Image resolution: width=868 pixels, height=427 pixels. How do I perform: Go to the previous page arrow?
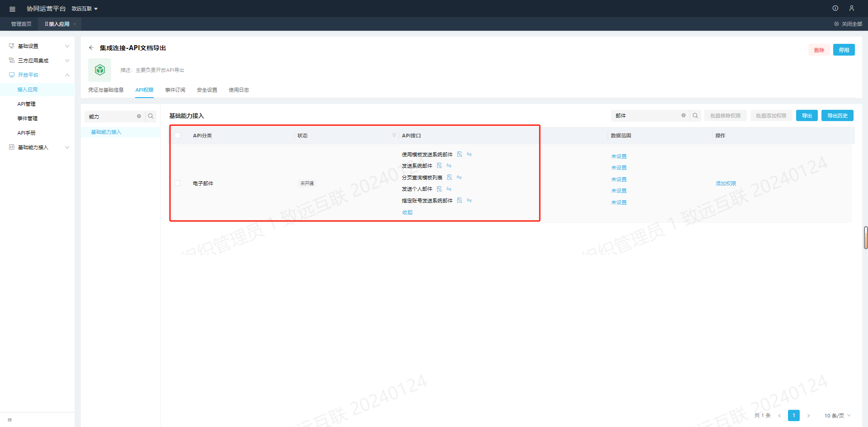779,416
